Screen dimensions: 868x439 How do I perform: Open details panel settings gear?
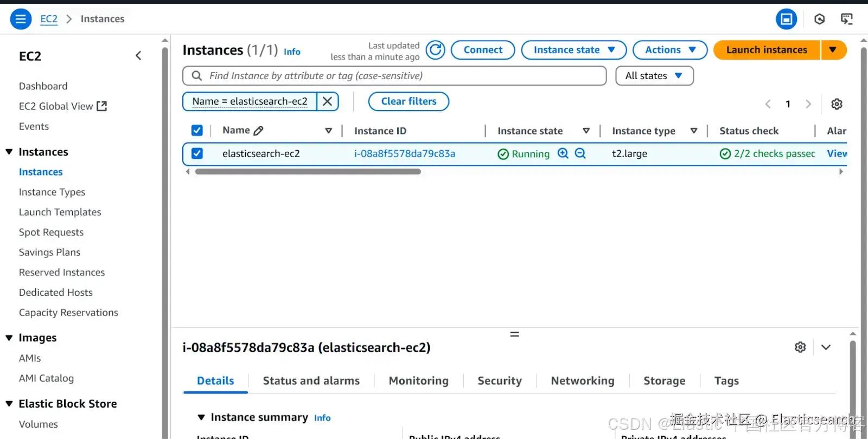click(x=800, y=347)
